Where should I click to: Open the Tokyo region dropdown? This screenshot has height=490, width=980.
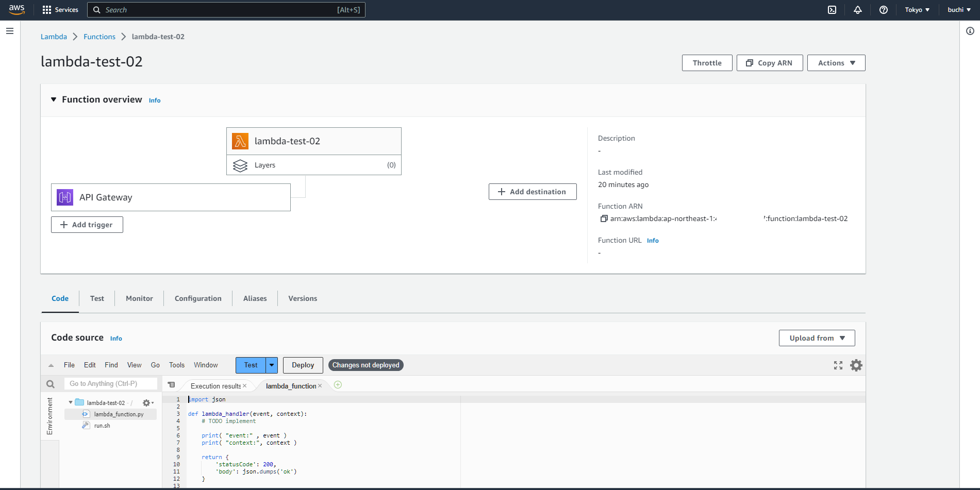(x=917, y=10)
